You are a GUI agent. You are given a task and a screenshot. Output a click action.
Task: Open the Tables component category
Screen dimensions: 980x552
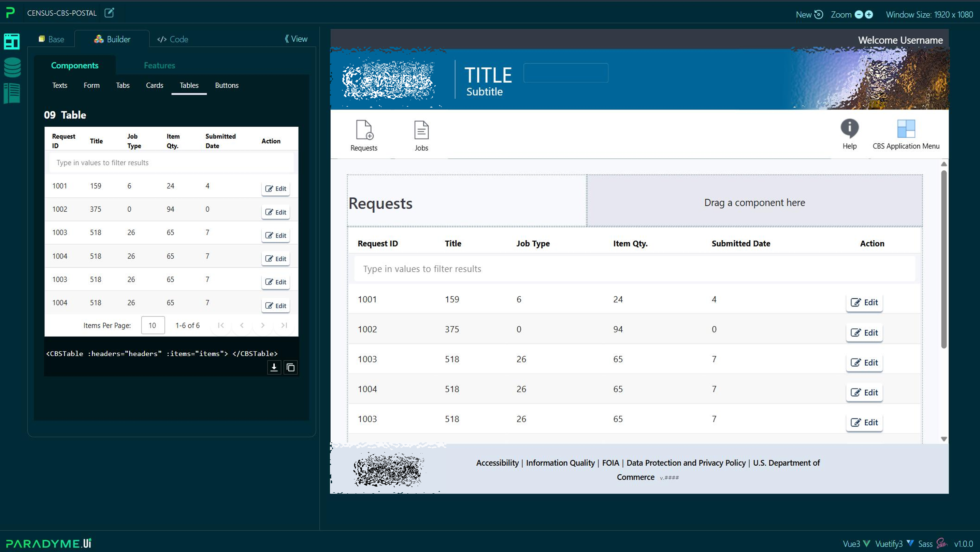coord(189,85)
